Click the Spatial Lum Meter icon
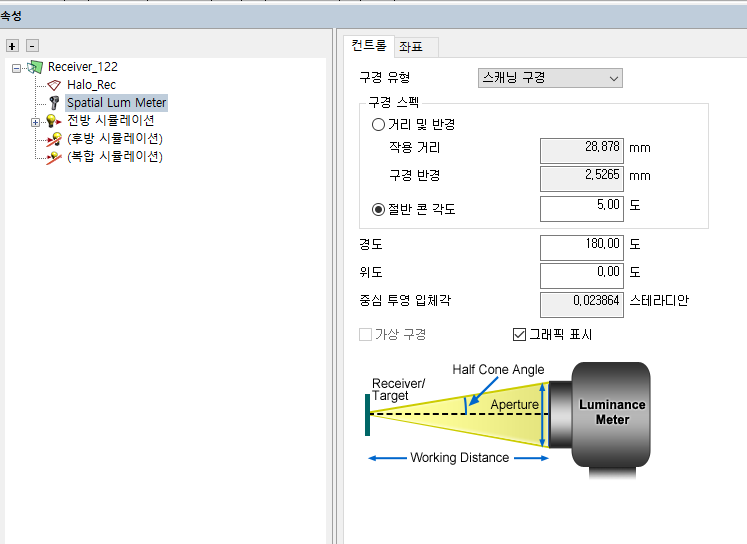Viewport: 747px width, 544px height. (x=54, y=102)
